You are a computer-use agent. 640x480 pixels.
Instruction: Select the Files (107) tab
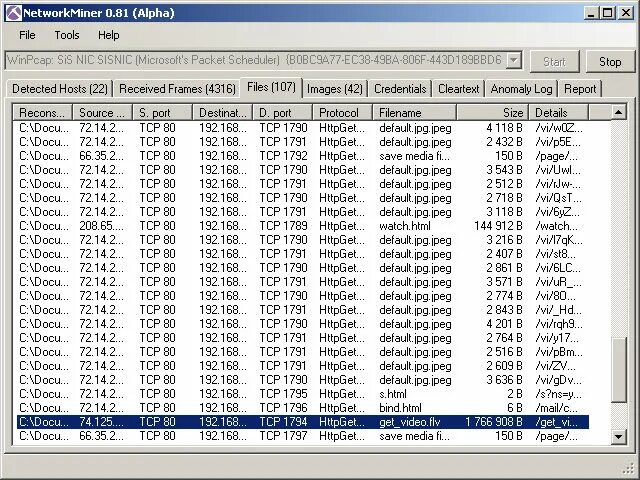271,87
